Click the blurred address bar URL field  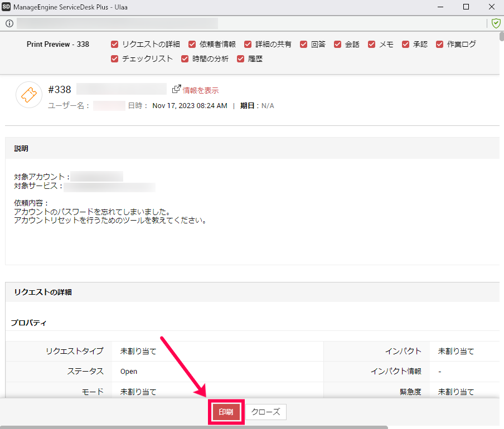click(117, 23)
